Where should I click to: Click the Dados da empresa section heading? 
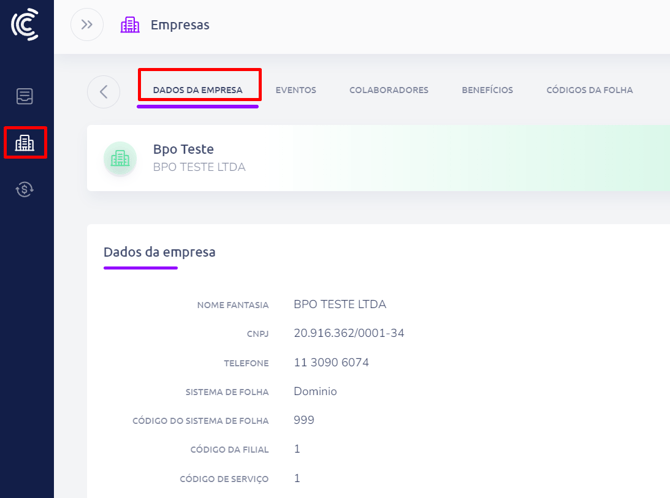pyautogui.click(x=159, y=252)
